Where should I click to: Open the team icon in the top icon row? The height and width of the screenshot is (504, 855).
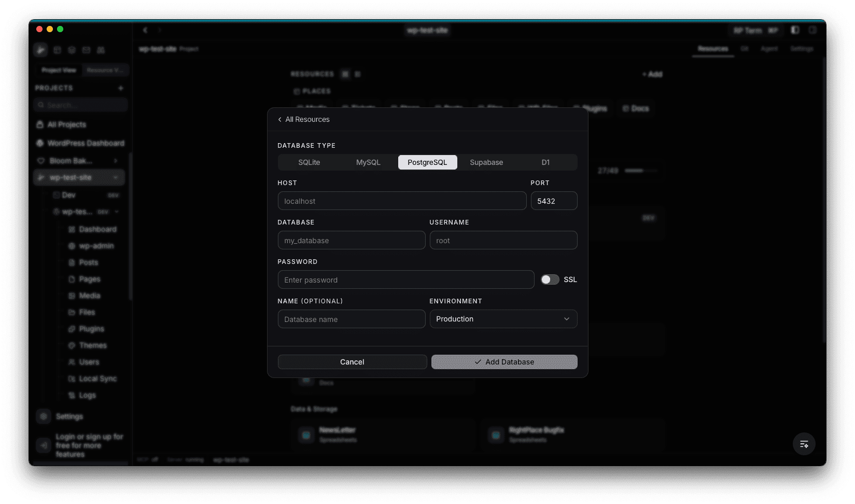click(101, 50)
